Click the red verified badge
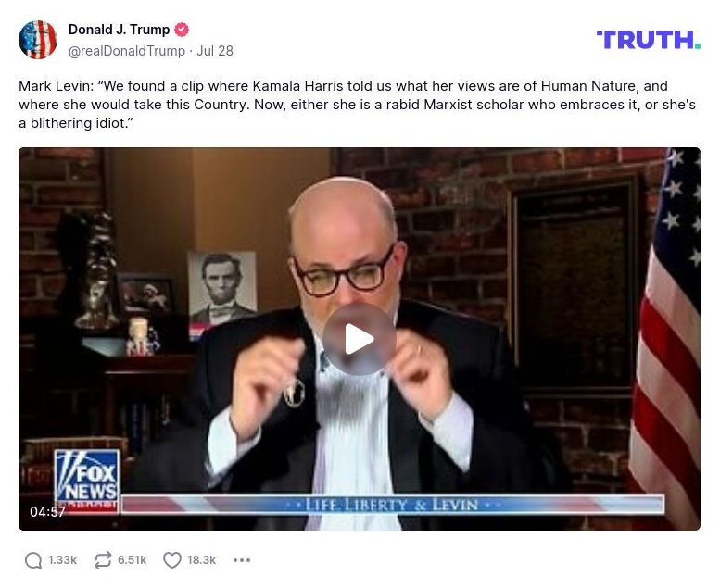The height and width of the screenshot is (588, 720). pyautogui.click(x=182, y=30)
